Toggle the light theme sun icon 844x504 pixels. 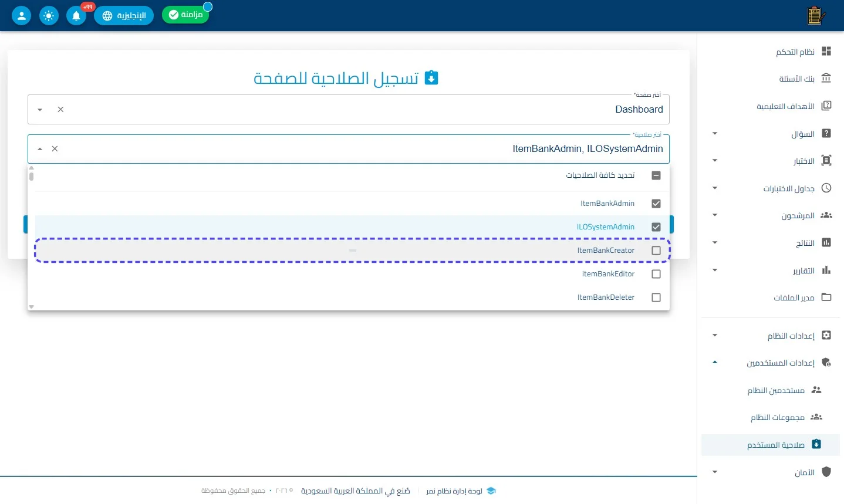pyautogui.click(x=49, y=15)
